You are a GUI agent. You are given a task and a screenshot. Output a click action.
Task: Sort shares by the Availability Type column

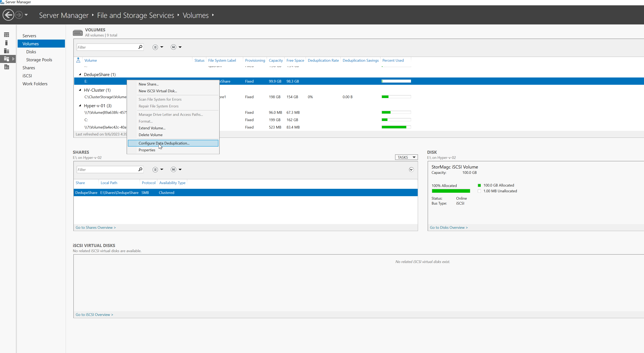coord(172,183)
